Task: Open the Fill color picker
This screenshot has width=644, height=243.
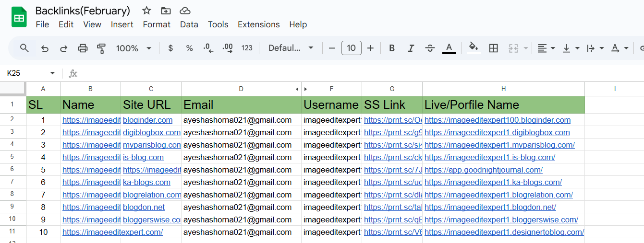Action: pyautogui.click(x=474, y=48)
